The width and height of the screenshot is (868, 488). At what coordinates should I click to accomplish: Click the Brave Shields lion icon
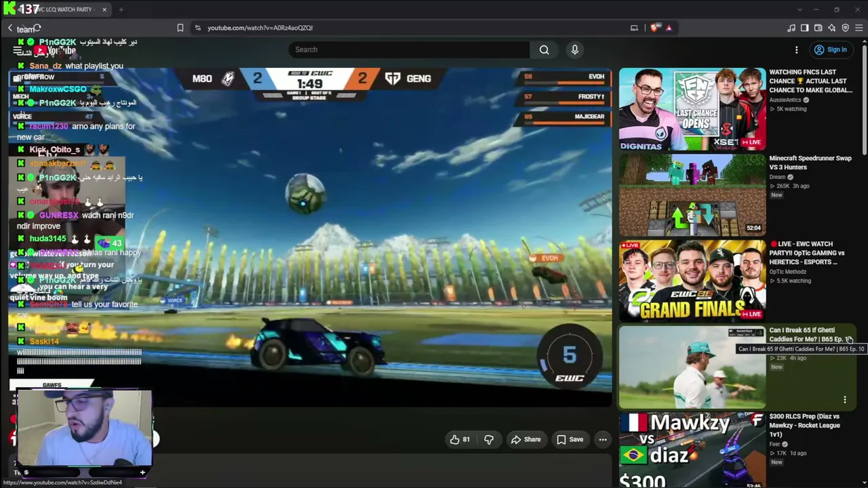point(654,28)
